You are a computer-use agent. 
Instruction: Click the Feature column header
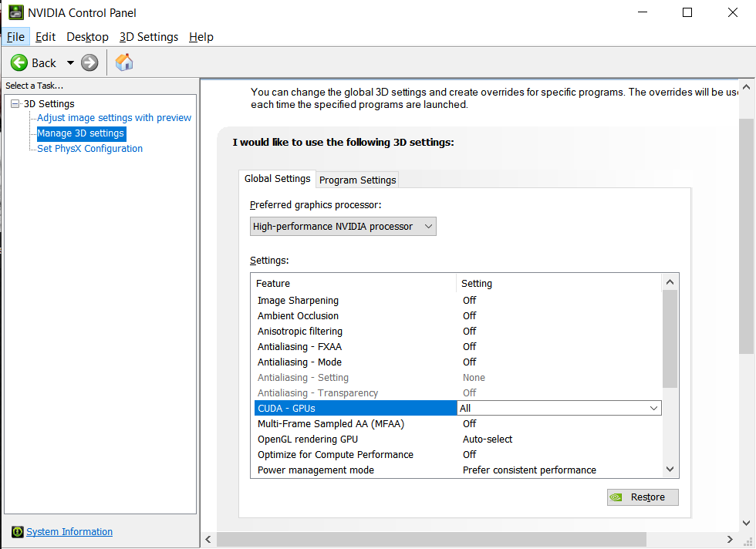tap(353, 284)
